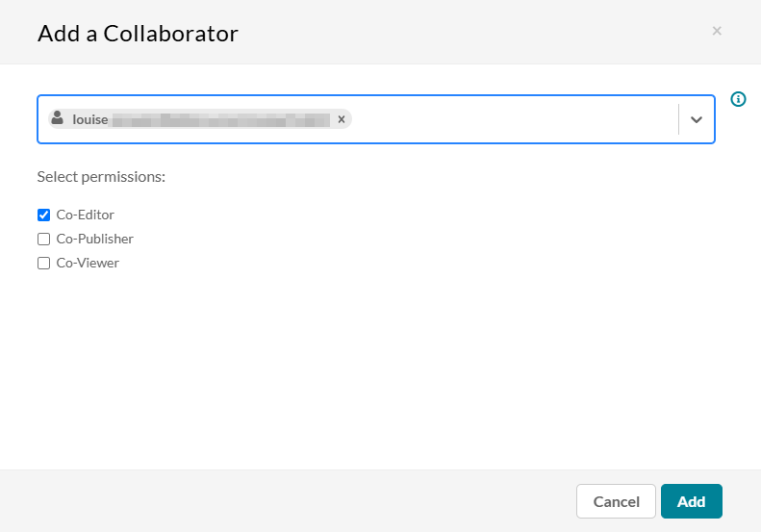
Task: Click the 'Add a Collaborator' title
Action: [138, 34]
